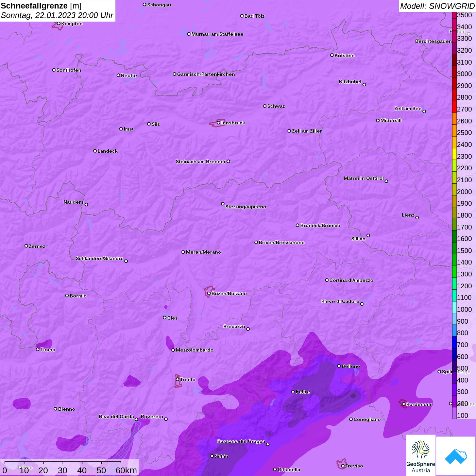
Task: Click the Bozen/Bolzano city marker
Action: pos(209,293)
